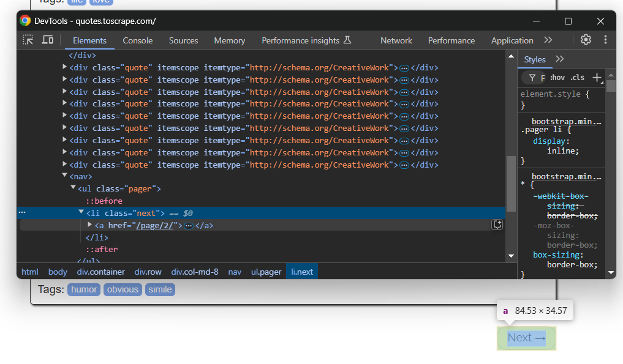Expand a collapsed quote div via its ellipsis badge

point(404,67)
